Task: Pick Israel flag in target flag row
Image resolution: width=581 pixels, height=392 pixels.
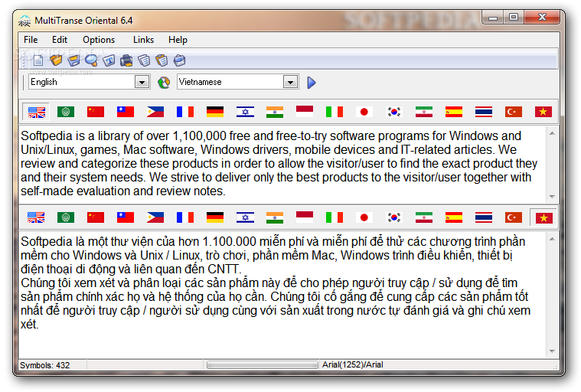Action: [245, 217]
